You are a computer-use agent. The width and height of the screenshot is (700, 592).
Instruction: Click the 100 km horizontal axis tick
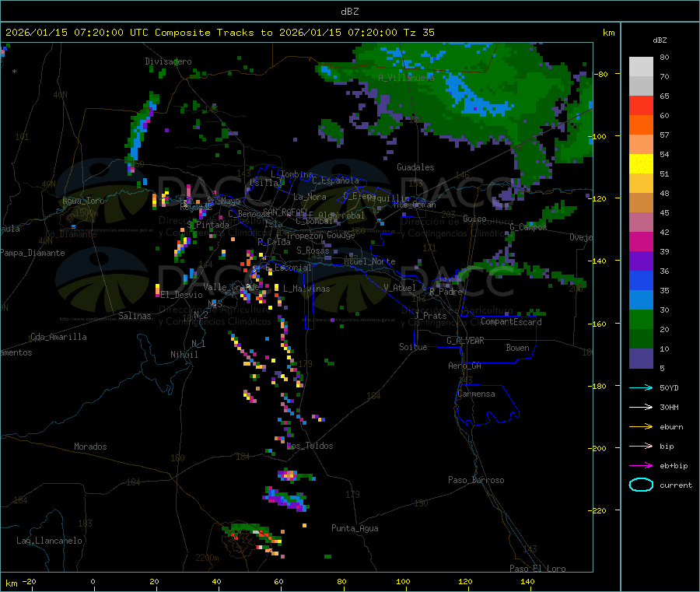(403, 581)
